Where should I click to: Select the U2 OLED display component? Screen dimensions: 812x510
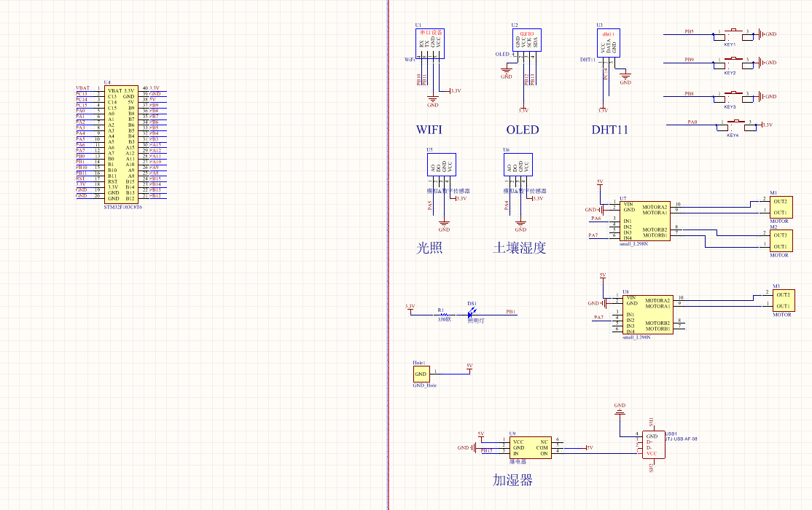coord(527,40)
